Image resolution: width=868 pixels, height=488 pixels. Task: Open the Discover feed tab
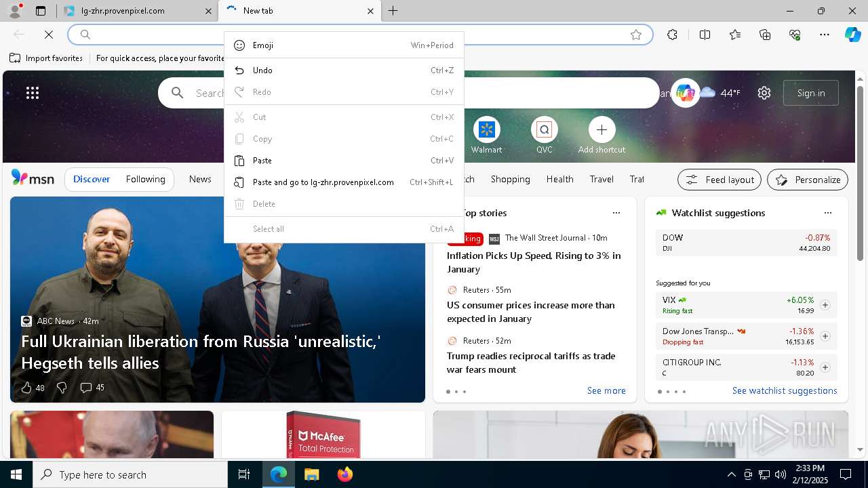pos(92,179)
